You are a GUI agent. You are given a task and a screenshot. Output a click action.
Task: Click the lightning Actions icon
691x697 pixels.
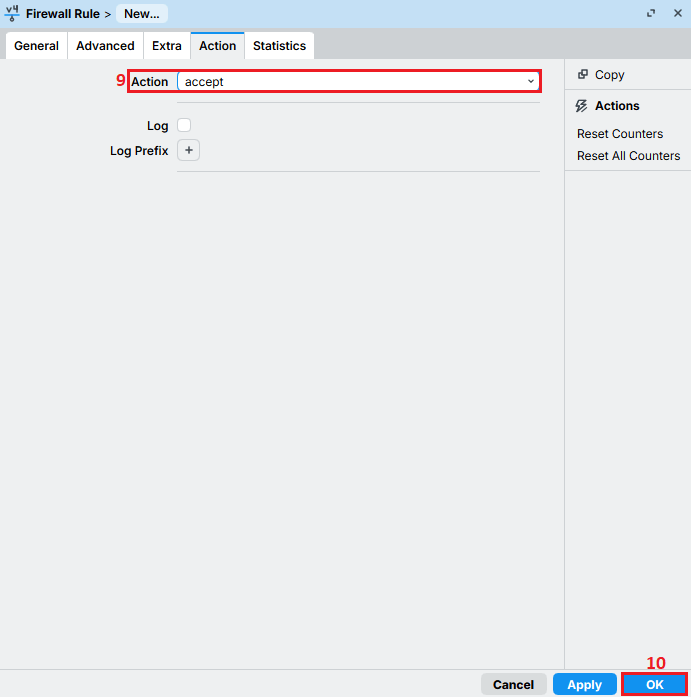point(581,106)
